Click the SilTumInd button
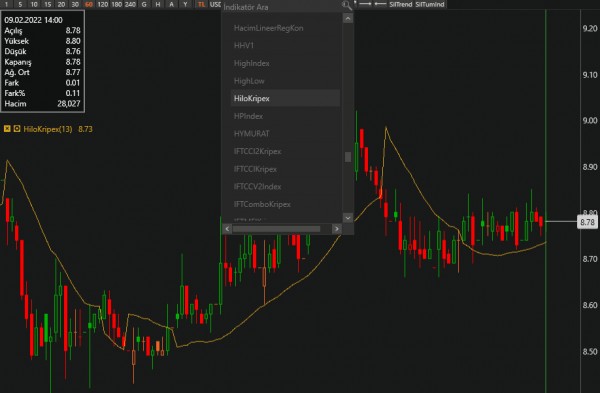The width and height of the screenshot is (600, 393). [x=430, y=5]
